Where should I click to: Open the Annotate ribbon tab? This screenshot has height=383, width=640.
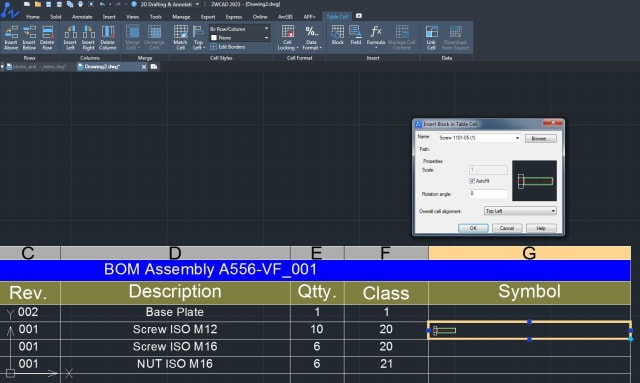point(82,17)
